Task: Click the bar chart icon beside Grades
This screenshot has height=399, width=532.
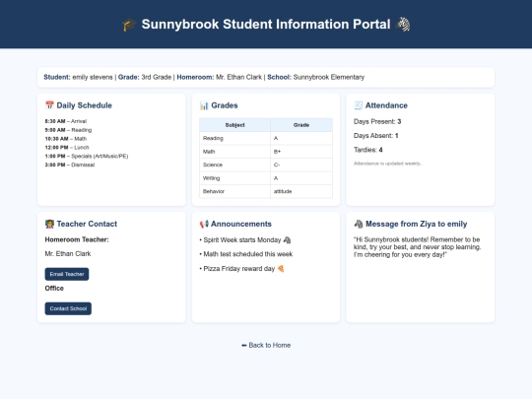Action: coord(204,105)
